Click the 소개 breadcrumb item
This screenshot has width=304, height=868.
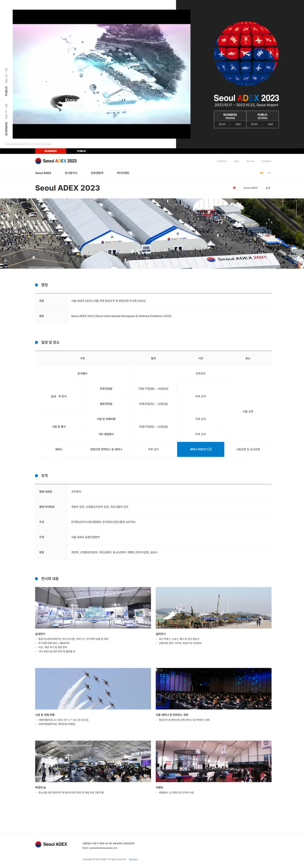pyautogui.click(x=268, y=188)
